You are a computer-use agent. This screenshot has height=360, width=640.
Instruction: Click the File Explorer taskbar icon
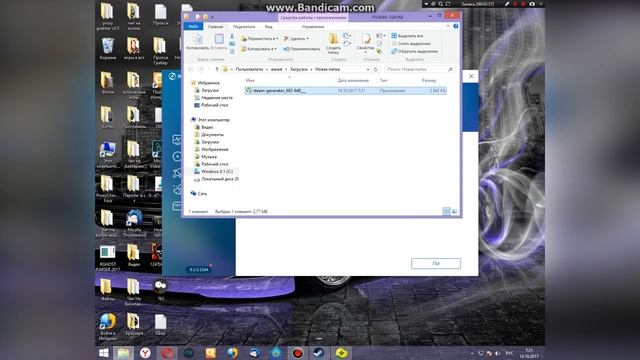click(x=123, y=353)
